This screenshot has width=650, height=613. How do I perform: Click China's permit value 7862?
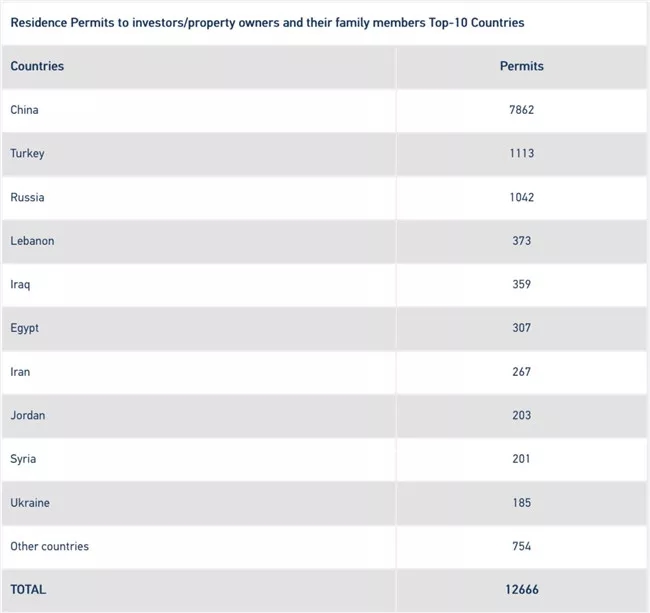pos(521,110)
